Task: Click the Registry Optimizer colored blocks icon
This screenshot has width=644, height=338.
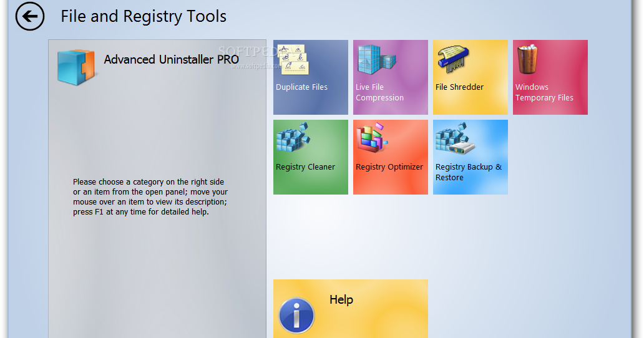Action: click(x=372, y=138)
